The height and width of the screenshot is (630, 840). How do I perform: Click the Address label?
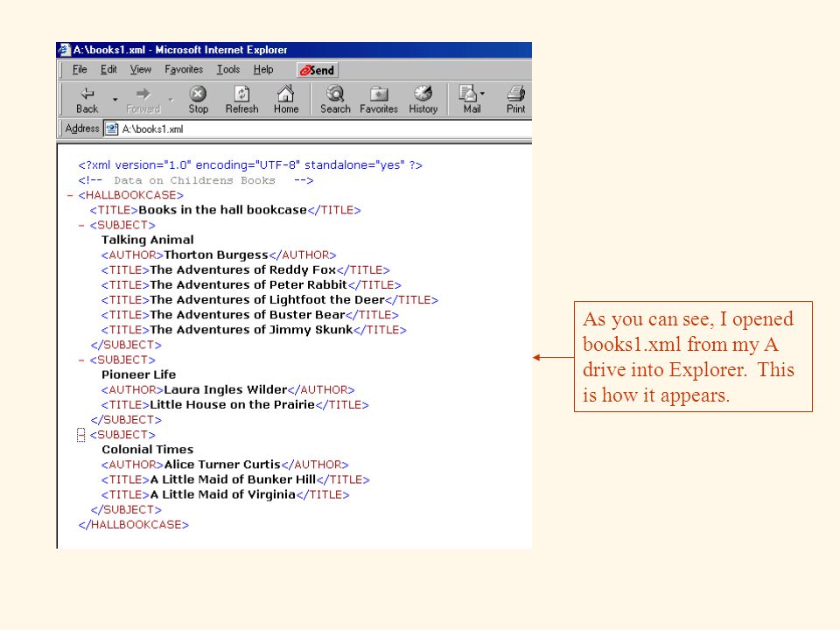[x=82, y=129]
